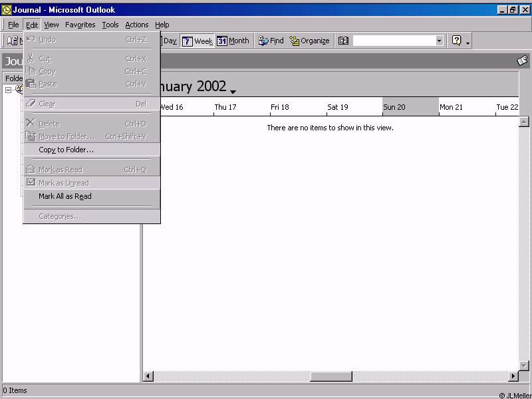
Task: Open the Favorites menu
Action: click(x=80, y=25)
